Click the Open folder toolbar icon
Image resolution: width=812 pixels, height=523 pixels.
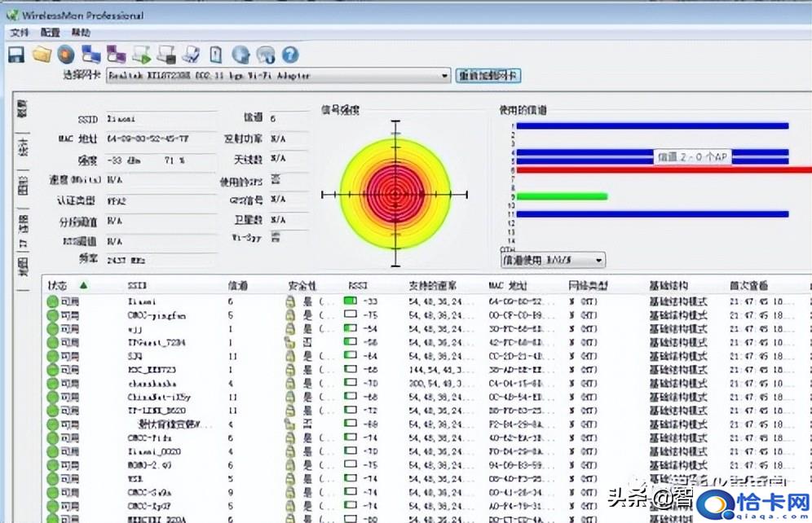(41, 55)
